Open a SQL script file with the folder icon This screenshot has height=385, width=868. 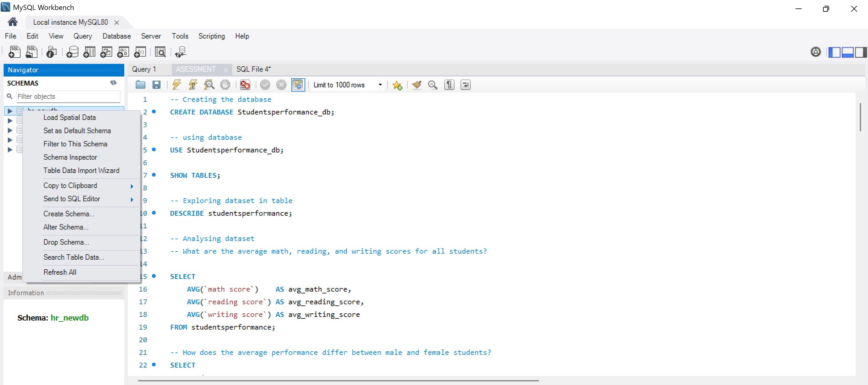140,85
